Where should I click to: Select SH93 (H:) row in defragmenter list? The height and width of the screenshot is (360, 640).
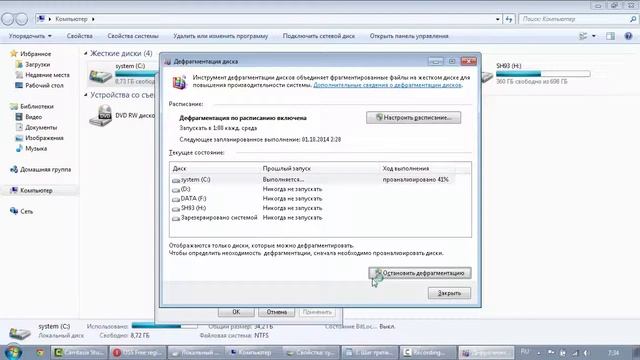pyautogui.click(x=313, y=208)
